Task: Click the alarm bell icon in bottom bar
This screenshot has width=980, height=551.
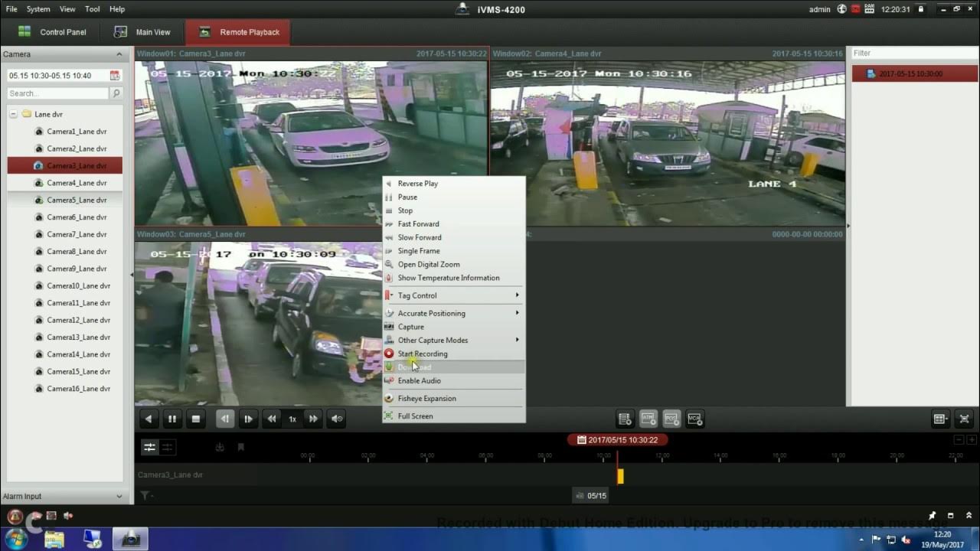Action: click(x=15, y=517)
